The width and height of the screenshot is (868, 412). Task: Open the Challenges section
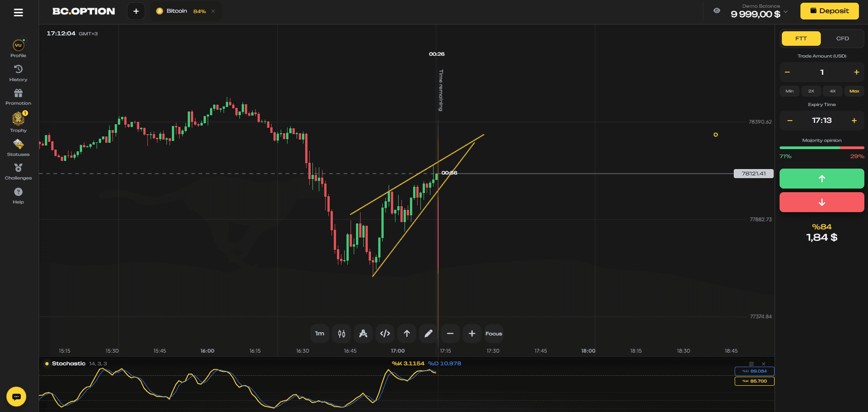tap(18, 172)
